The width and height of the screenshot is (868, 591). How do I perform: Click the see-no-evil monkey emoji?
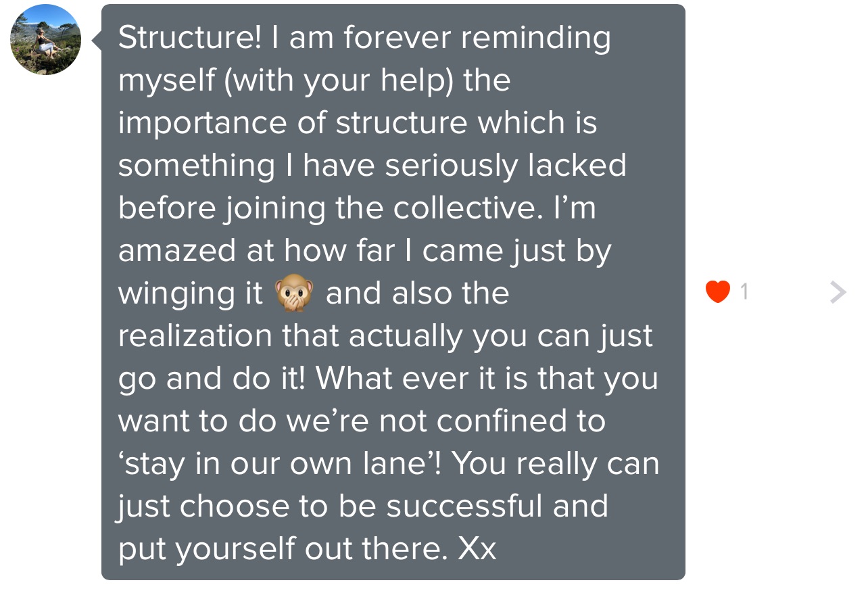pyautogui.click(x=294, y=295)
